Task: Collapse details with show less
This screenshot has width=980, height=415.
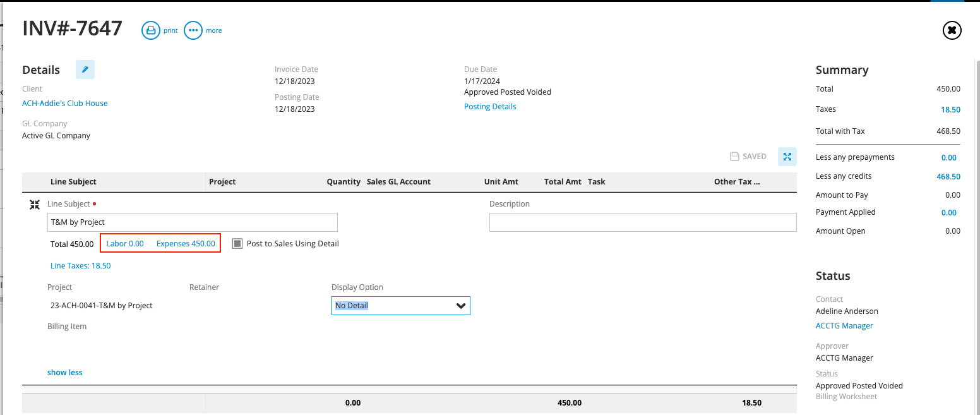Action: (x=65, y=373)
